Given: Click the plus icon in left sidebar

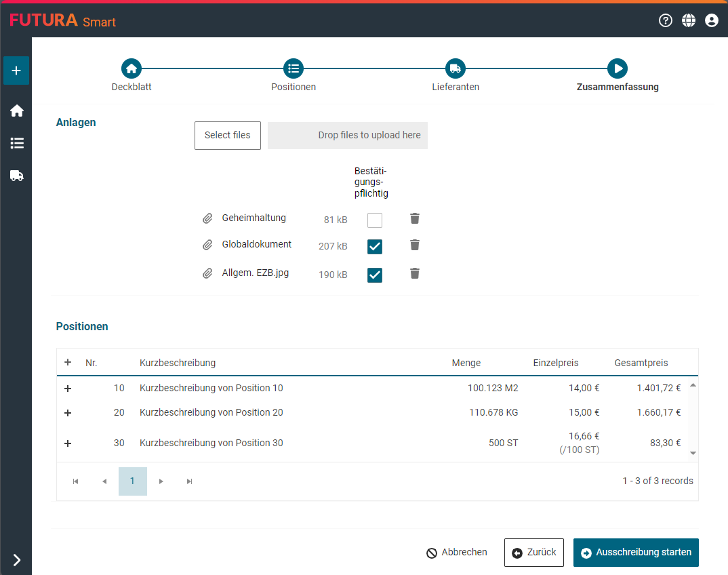Looking at the screenshot, I should pos(16,71).
